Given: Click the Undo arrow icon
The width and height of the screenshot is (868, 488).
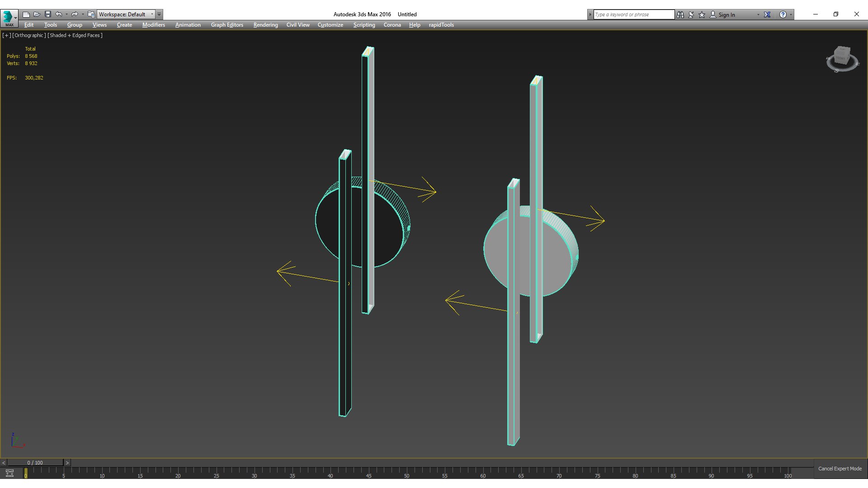Looking at the screenshot, I should click(59, 14).
